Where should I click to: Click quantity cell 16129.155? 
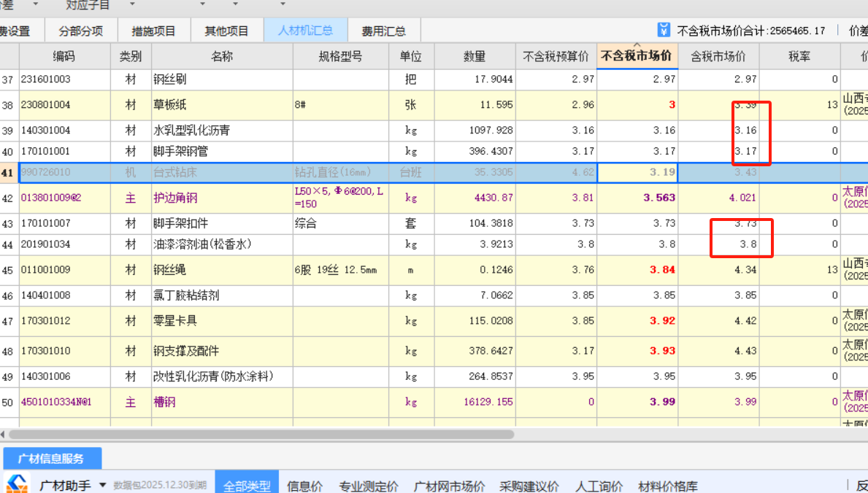[475, 403]
